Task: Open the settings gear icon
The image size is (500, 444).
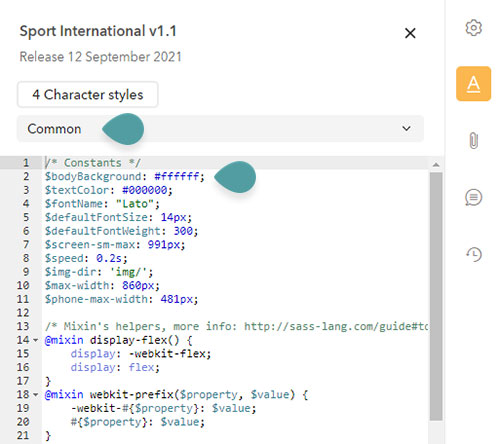Action: click(473, 28)
